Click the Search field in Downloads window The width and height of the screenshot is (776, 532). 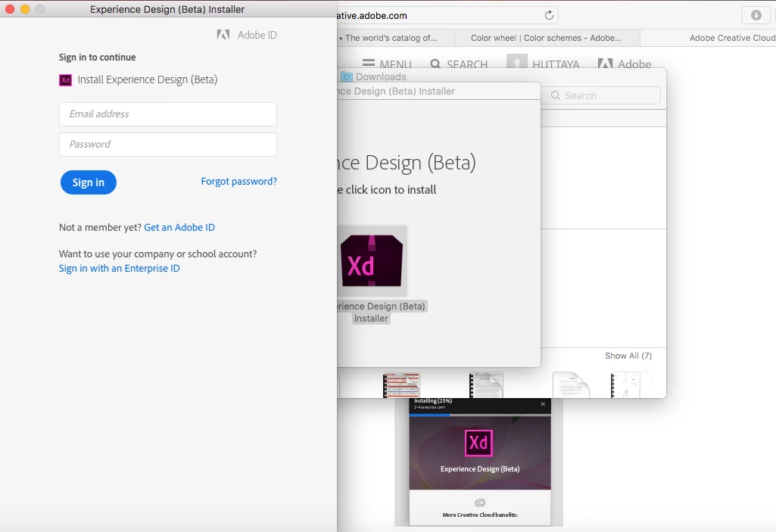603,95
